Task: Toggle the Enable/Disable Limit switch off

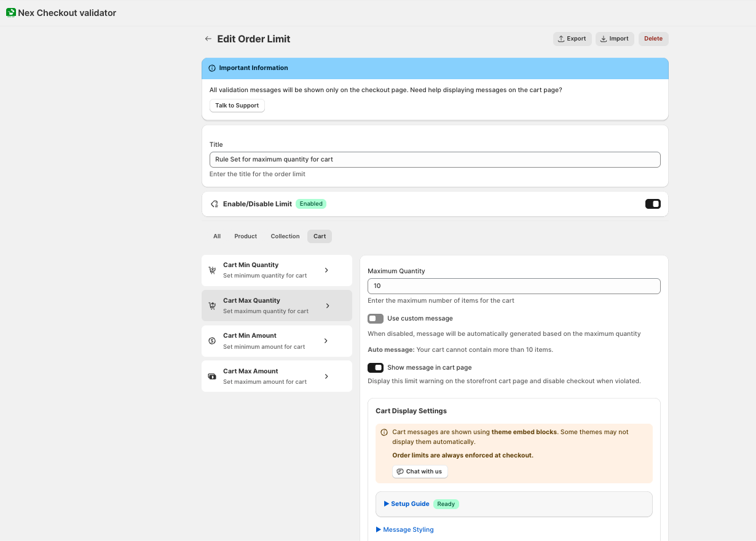Action: [x=653, y=204]
